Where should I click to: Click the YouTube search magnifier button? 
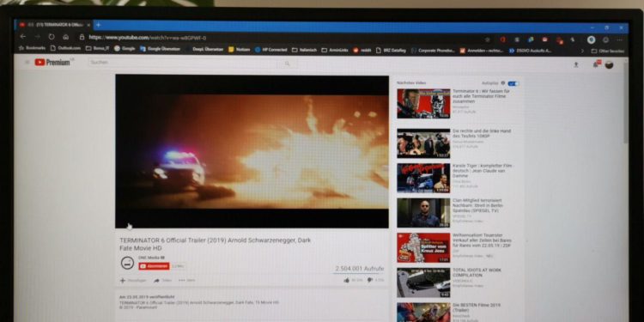[x=287, y=64]
